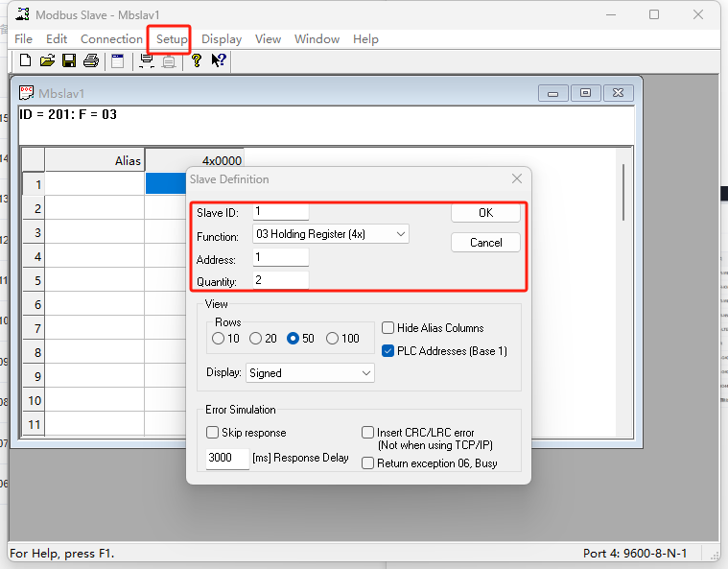Close the Slave Definition dialog
The image size is (728, 569).
tap(517, 179)
